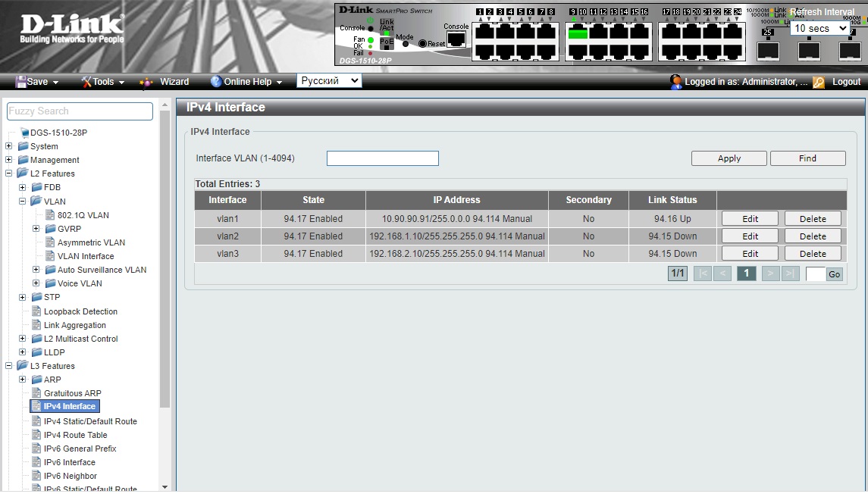Image resolution: width=868 pixels, height=494 pixels.
Task: Delete the vlan3 interface entry
Action: [813, 254]
